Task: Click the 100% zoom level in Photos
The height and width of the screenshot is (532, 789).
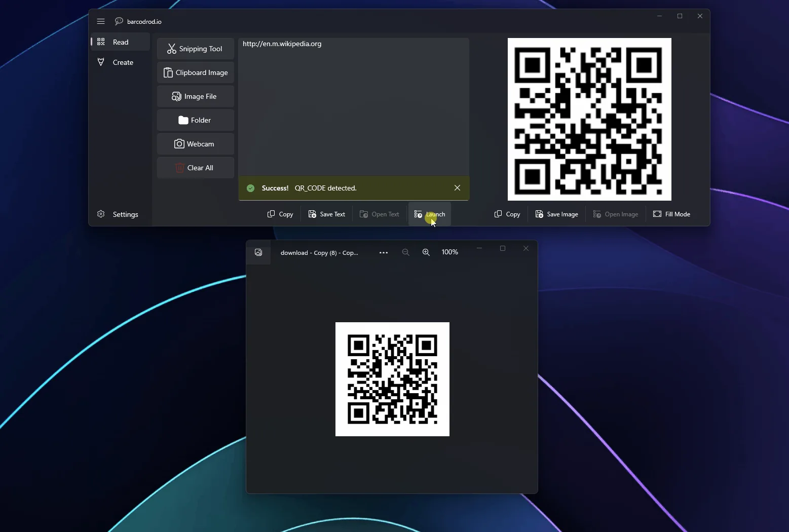Action: (450, 252)
